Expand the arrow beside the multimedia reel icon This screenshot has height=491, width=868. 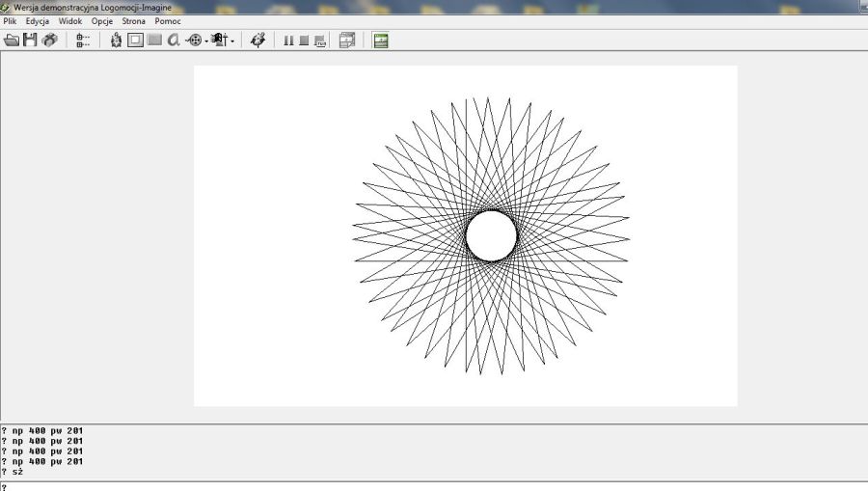[205, 41]
